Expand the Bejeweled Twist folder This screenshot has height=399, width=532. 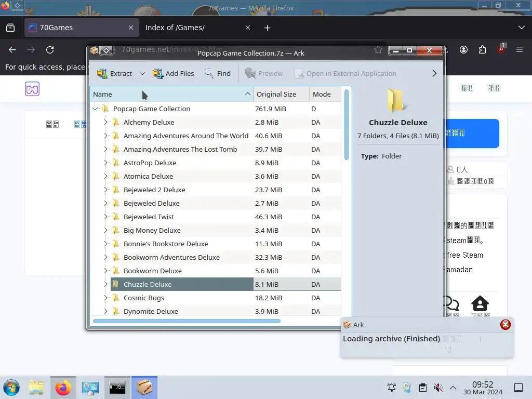105,217
